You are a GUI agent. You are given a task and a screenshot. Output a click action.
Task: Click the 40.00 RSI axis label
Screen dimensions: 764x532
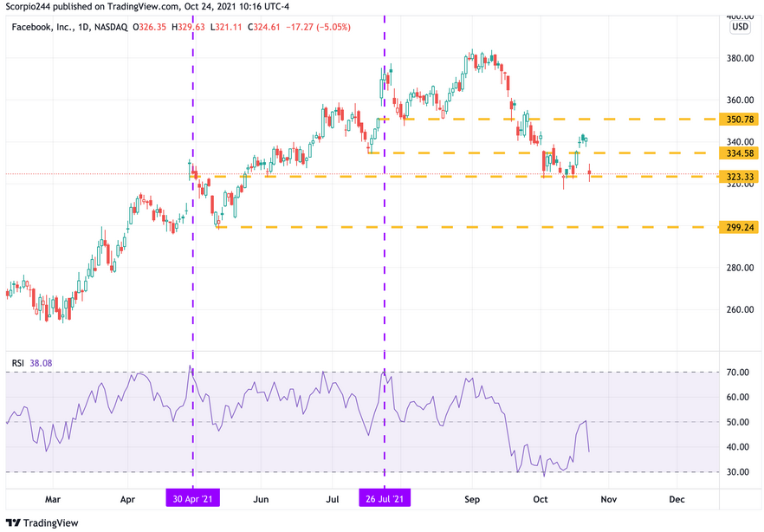tap(738, 447)
